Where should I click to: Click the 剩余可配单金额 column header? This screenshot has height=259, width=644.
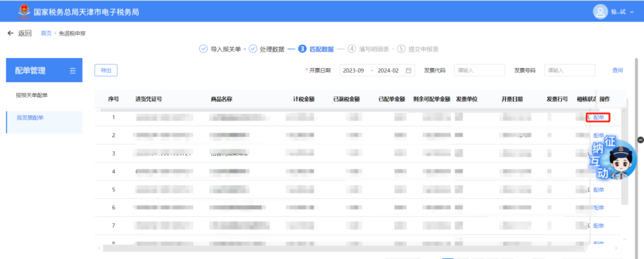click(432, 99)
